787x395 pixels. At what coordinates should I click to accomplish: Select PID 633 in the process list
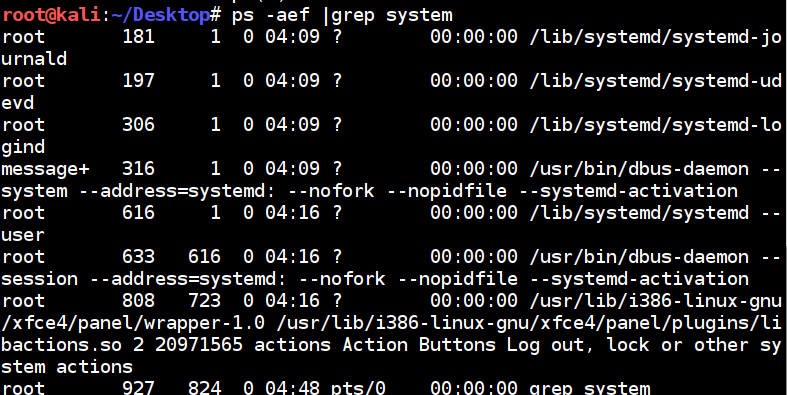[139, 257]
